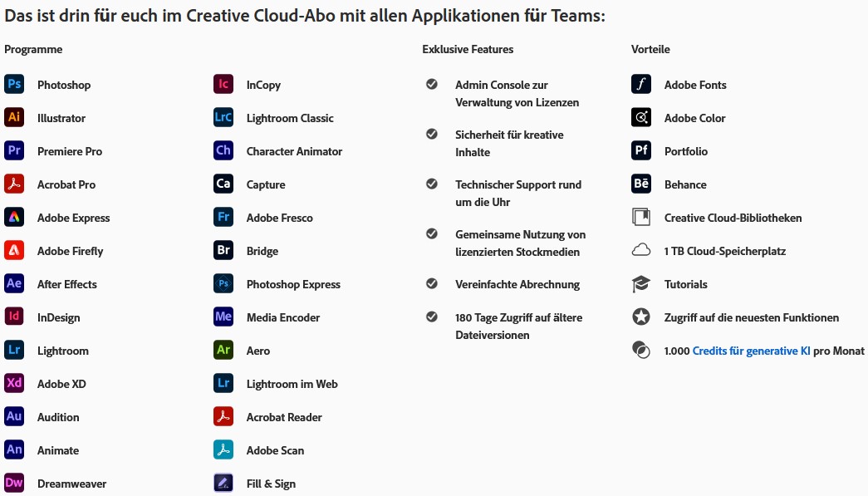The height and width of the screenshot is (496, 868).
Task: Open the Credits für generative KI link
Action: 751,351
